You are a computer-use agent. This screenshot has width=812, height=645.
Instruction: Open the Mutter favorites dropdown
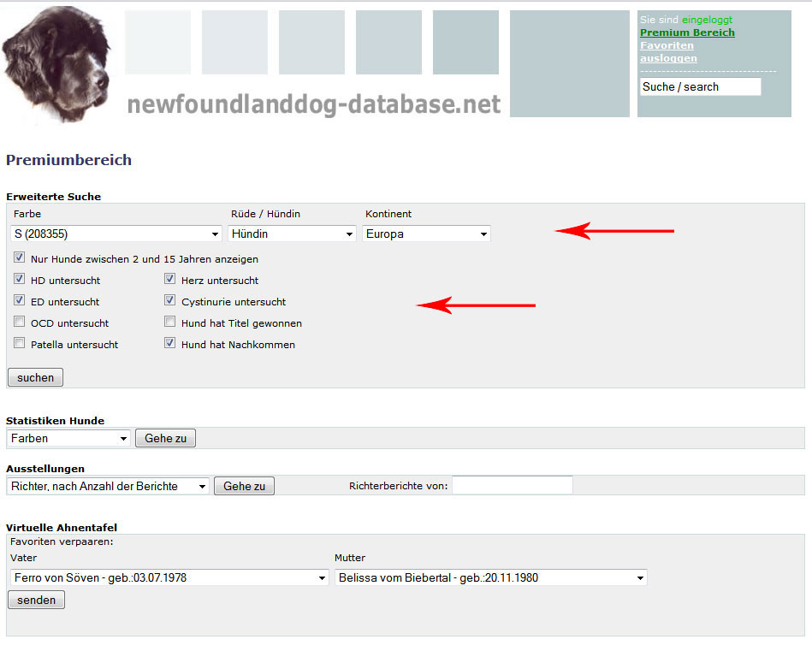click(490, 577)
